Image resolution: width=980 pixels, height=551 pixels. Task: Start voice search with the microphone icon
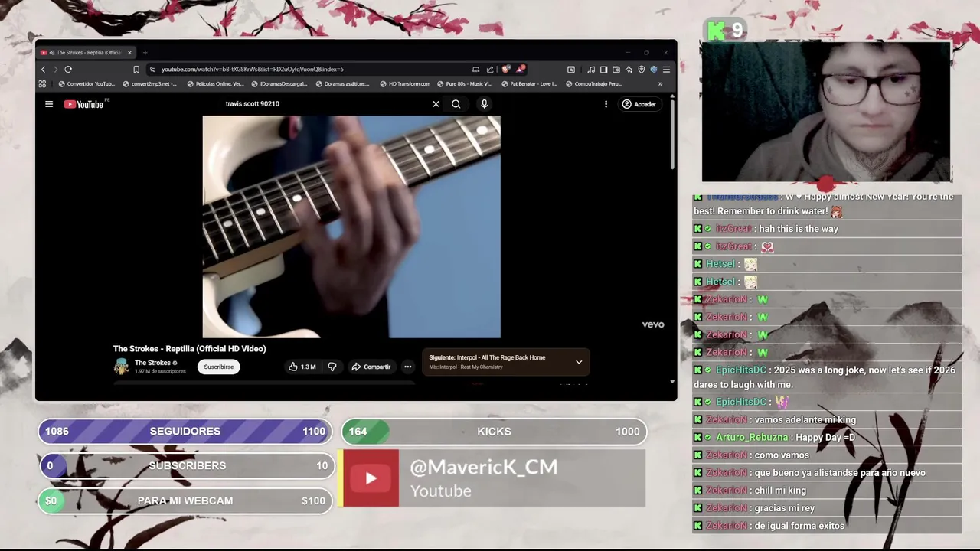(484, 104)
